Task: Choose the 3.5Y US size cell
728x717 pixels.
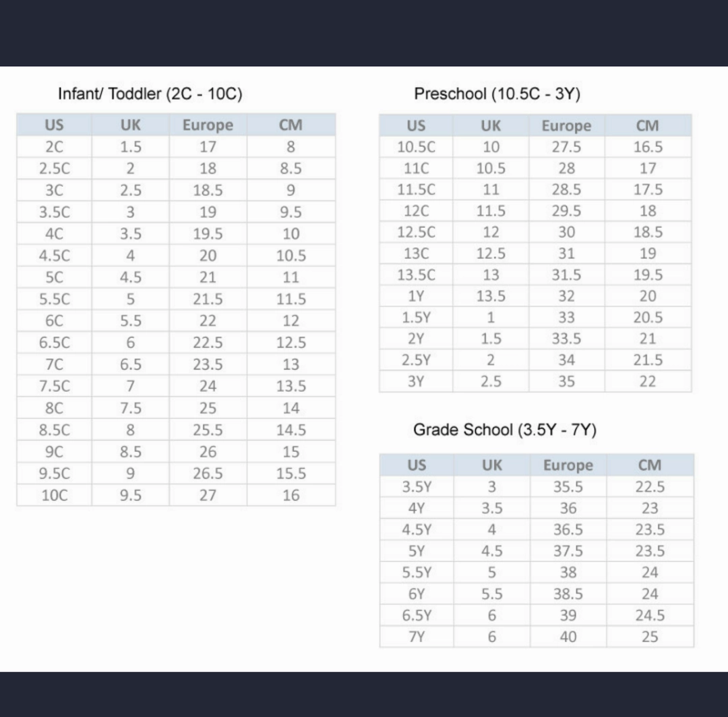Action: coord(417,487)
